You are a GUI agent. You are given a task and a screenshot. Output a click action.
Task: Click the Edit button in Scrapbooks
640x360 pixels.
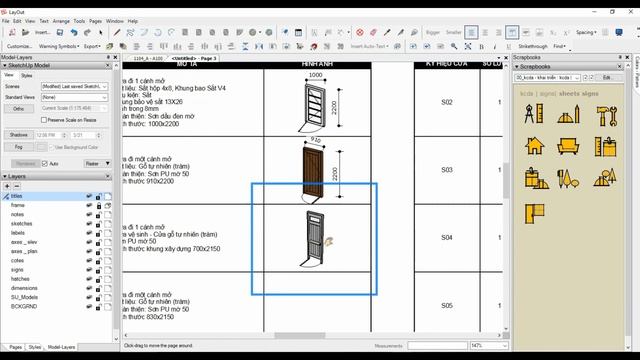[607, 78]
